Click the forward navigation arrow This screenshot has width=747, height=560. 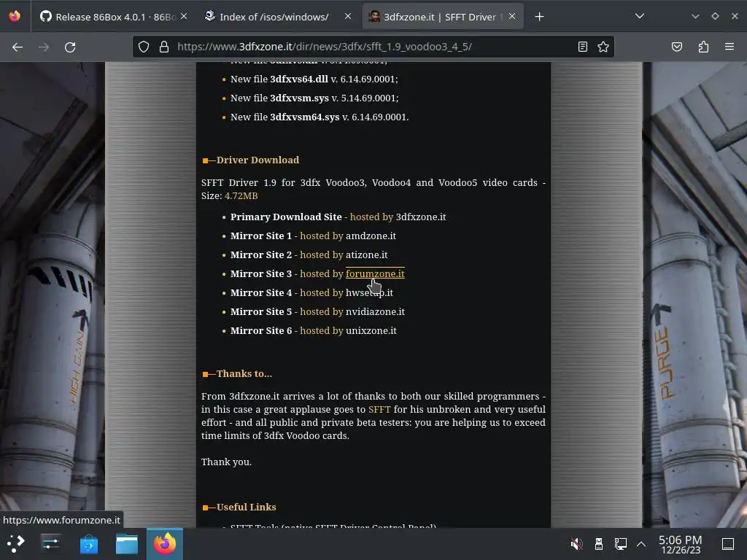44,47
